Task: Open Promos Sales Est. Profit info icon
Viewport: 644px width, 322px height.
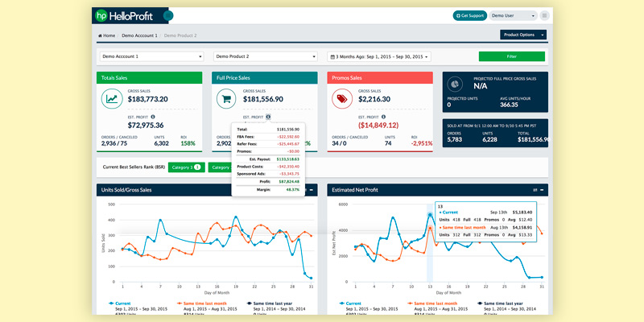Action: tap(383, 117)
